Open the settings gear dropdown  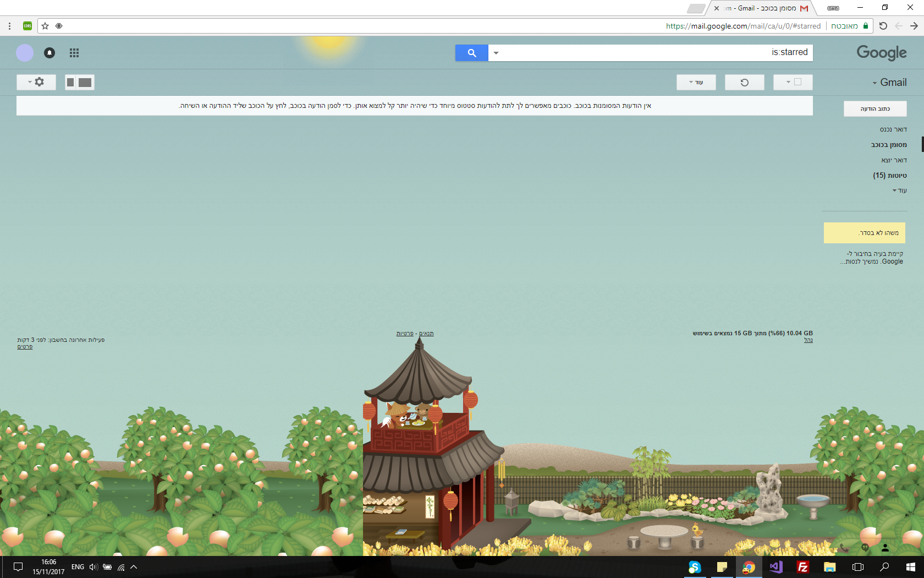coord(36,82)
